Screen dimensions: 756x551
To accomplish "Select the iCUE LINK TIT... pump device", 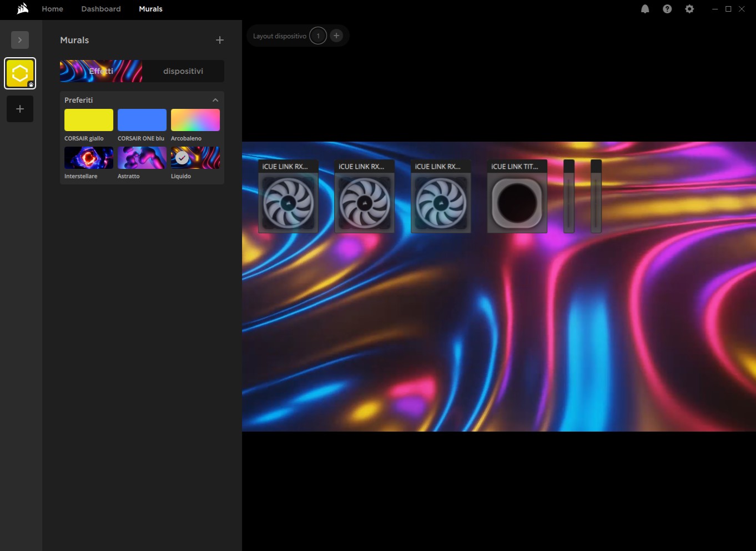I will click(x=517, y=202).
